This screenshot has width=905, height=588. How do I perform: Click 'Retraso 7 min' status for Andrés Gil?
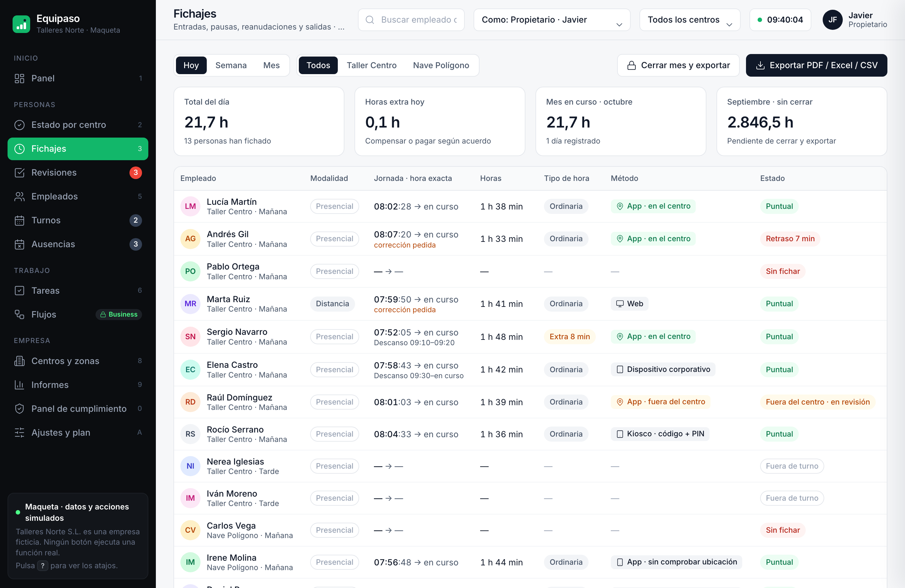(x=790, y=239)
